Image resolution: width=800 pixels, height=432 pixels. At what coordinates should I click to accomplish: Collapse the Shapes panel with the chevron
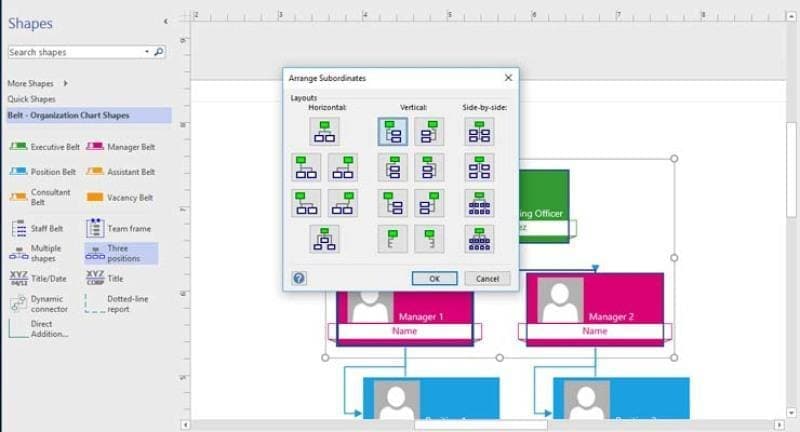pyautogui.click(x=165, y=21)
